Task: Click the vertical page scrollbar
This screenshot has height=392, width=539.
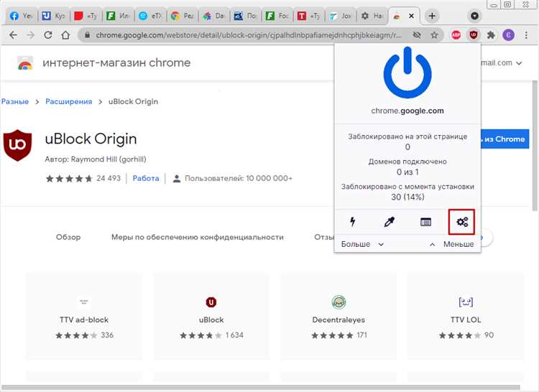Action: 535,146
